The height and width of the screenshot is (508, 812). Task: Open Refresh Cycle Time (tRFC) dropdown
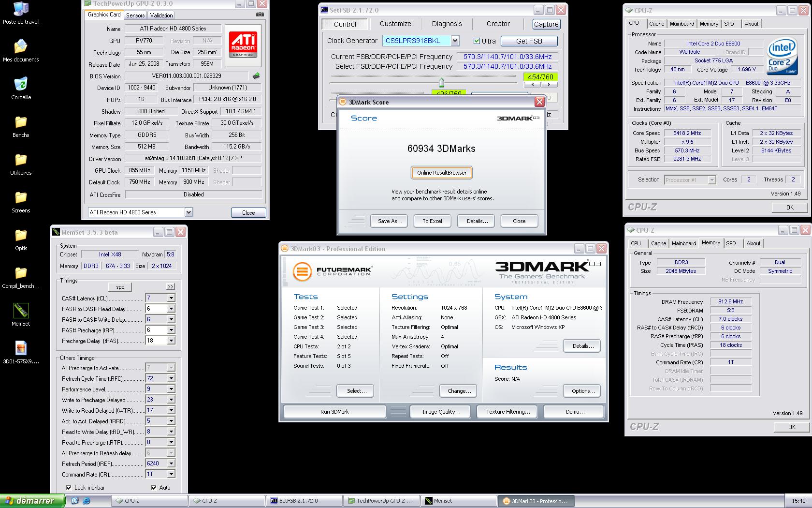[171, 378]
